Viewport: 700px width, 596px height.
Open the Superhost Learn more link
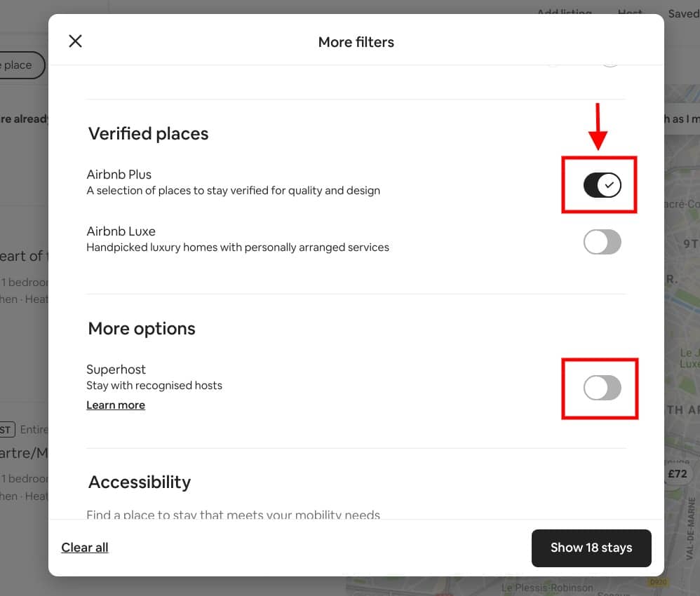[x=115, y=405]
